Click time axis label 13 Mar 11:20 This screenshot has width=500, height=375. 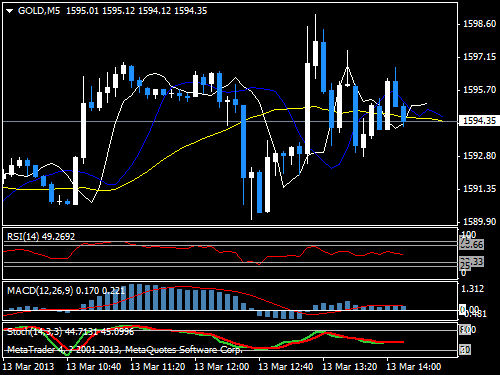158,367
